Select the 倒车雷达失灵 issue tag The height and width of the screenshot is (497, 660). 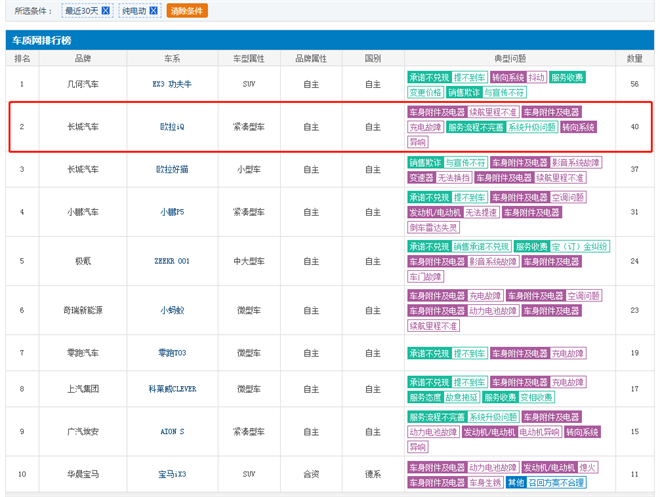click(x=433, y=228)
